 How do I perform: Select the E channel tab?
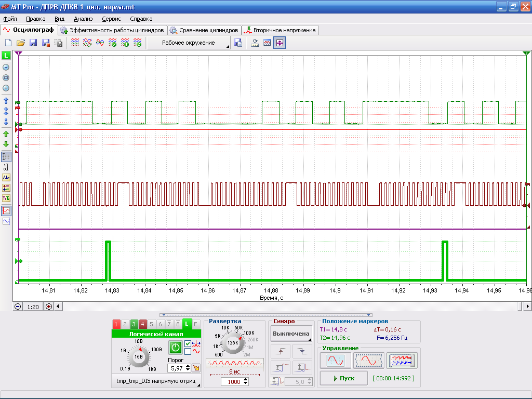click(195, 324)
